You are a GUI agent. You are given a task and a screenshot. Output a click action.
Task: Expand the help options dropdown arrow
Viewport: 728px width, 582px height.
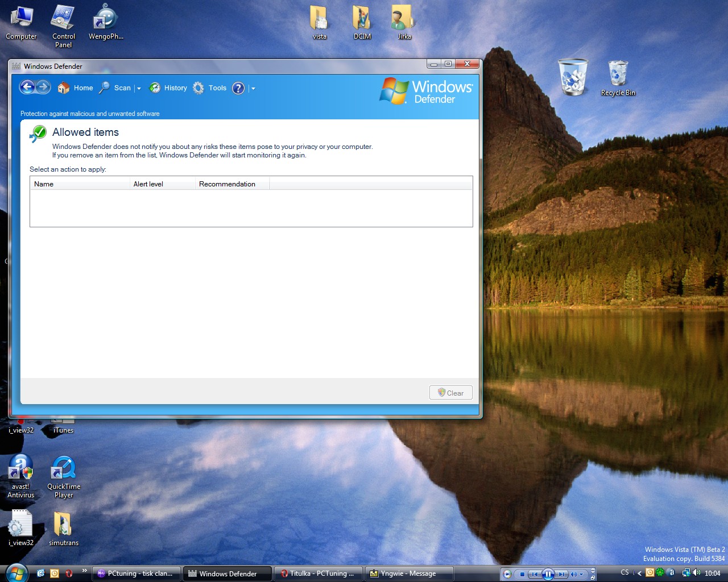(253, 89)
